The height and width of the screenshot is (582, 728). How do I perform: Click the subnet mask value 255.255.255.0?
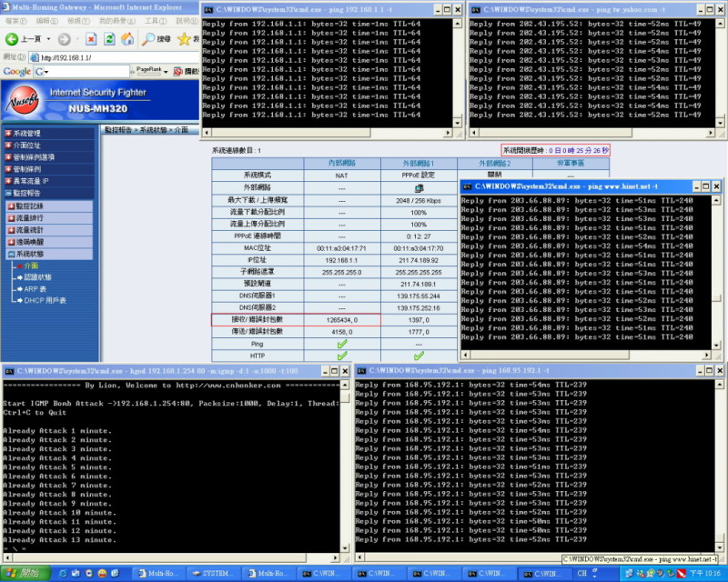[342, 273]
